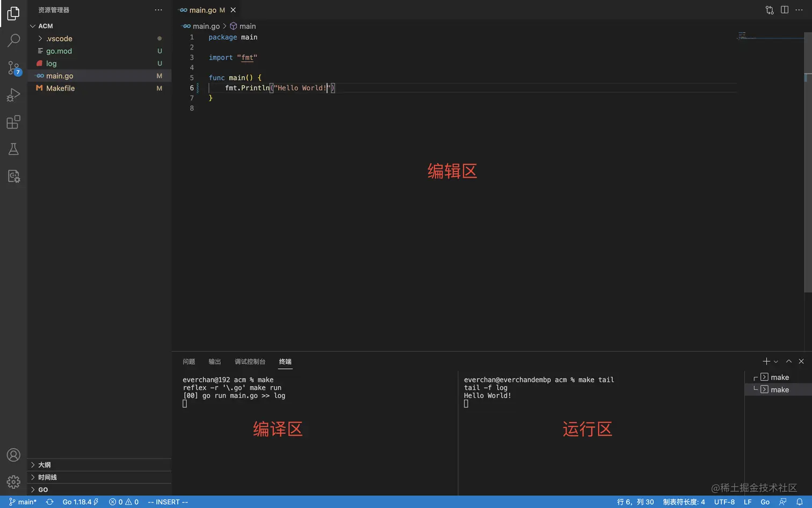The height and width of the screenshot is (508, 812).
Task: Click the sync icon next to main branch
Action: 49,502
